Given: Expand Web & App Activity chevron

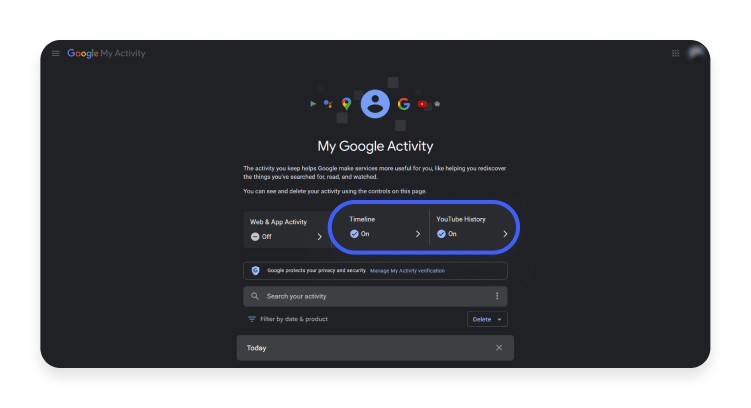Looking at the screenshot, I should coord(319,237).
